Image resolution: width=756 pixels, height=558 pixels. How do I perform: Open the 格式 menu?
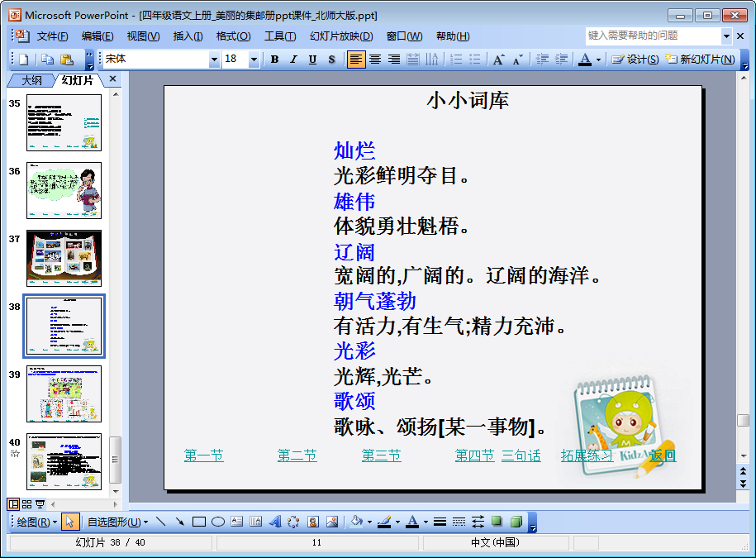(x=233, y=36)
